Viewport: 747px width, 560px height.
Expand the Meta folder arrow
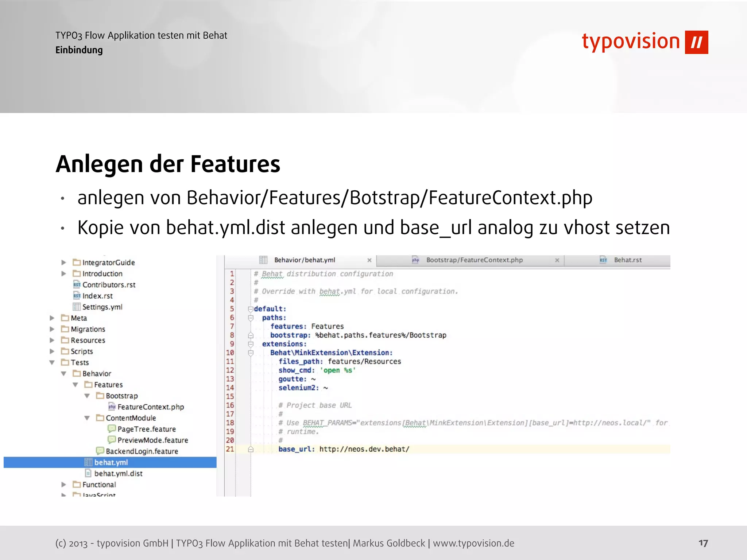point(52,318)
